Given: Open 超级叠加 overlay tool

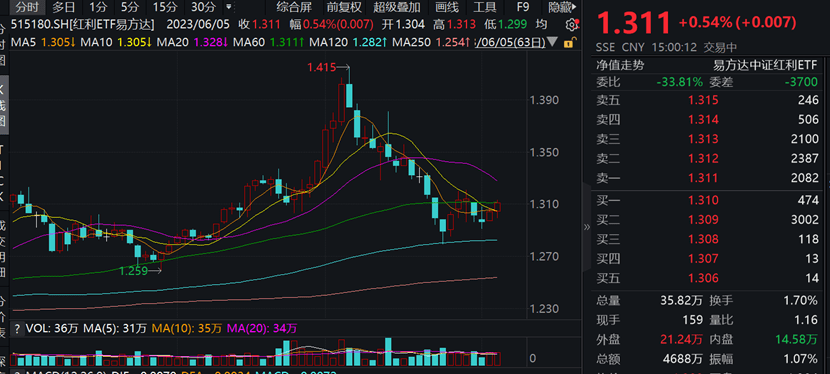Looking at the screenshot, I should click(396, 7).
